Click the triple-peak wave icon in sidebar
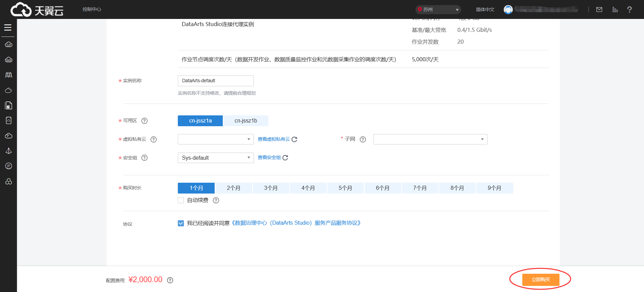Screen dimensions: 644x292 pyautogui.click(x=8, y=75)
